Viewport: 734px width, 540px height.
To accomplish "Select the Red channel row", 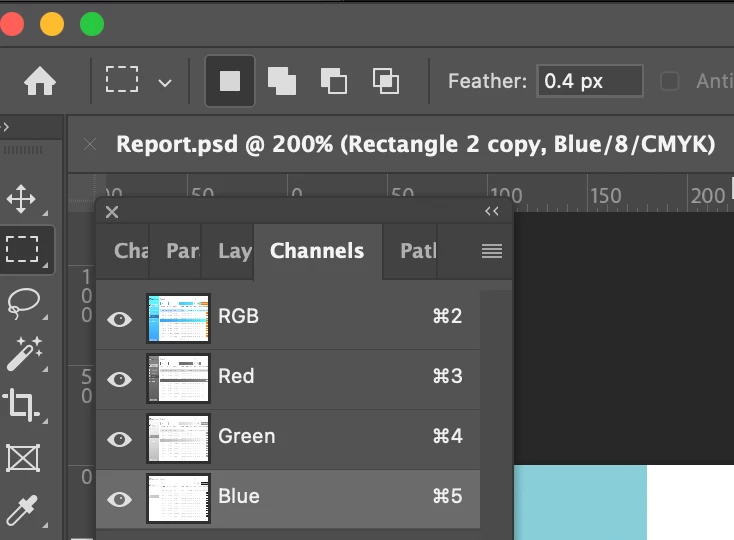I will coord(288,379).
